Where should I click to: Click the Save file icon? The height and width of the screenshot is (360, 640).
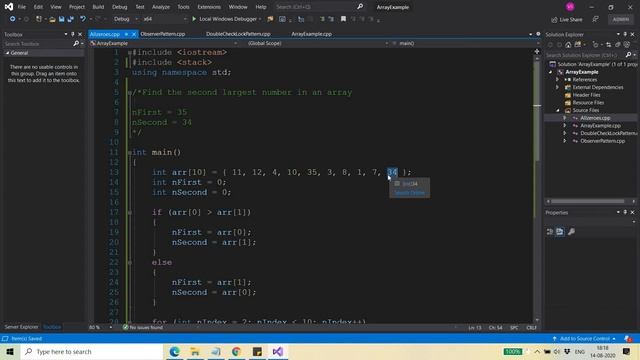[x=62, y=19]
